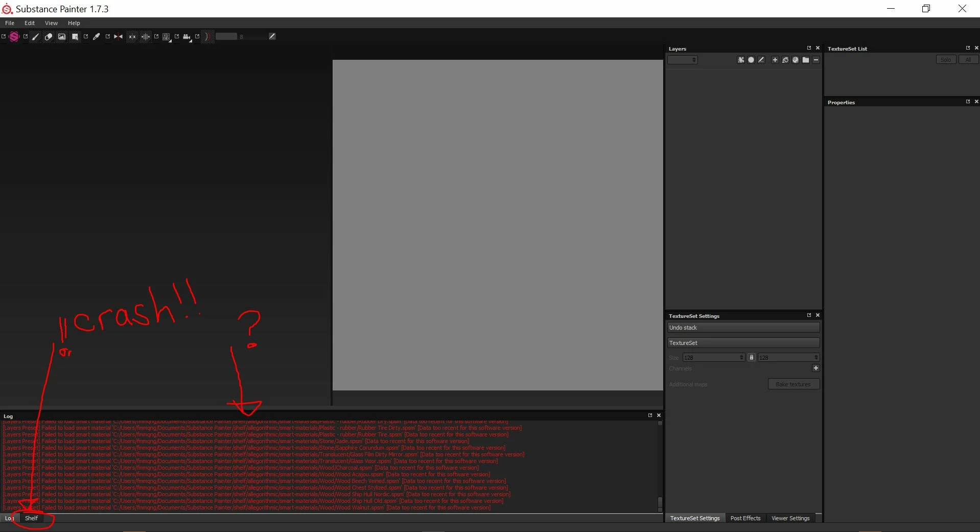Open the View menu
Viewport: 980px width, 532px height.
51,23
